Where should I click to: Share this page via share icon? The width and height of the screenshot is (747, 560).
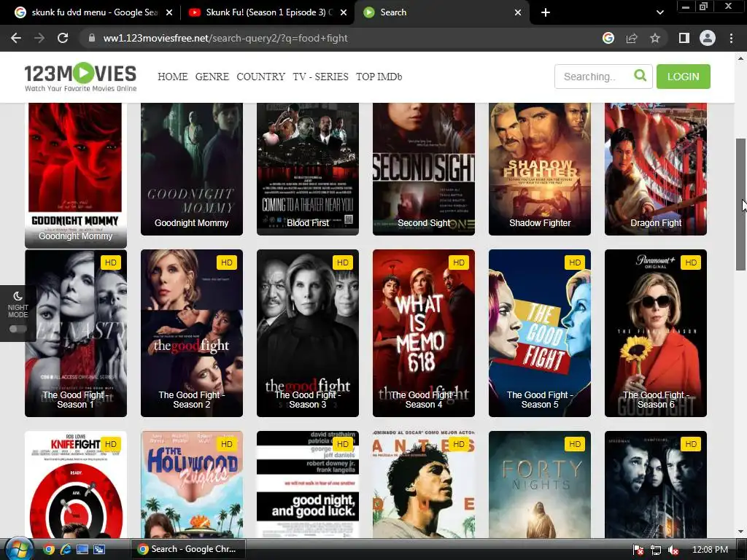(632, 38)
